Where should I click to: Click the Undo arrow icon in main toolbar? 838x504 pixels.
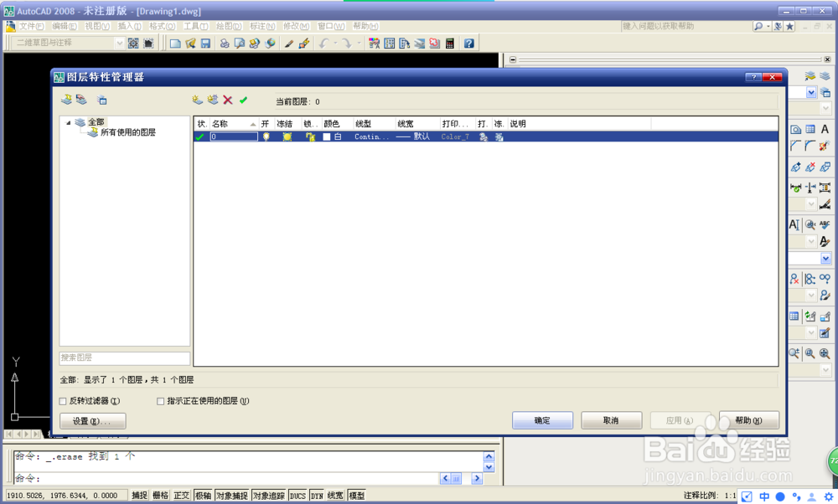coord(323,44)
